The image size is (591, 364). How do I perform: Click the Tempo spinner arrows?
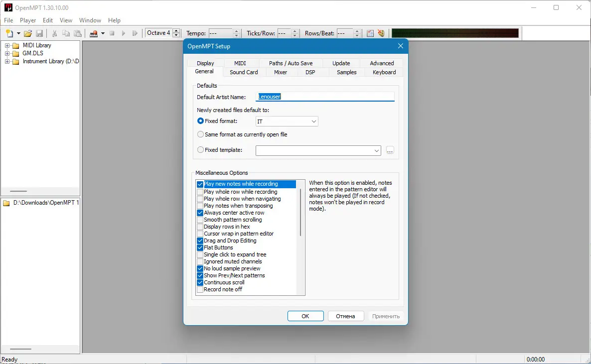(236, 33)
